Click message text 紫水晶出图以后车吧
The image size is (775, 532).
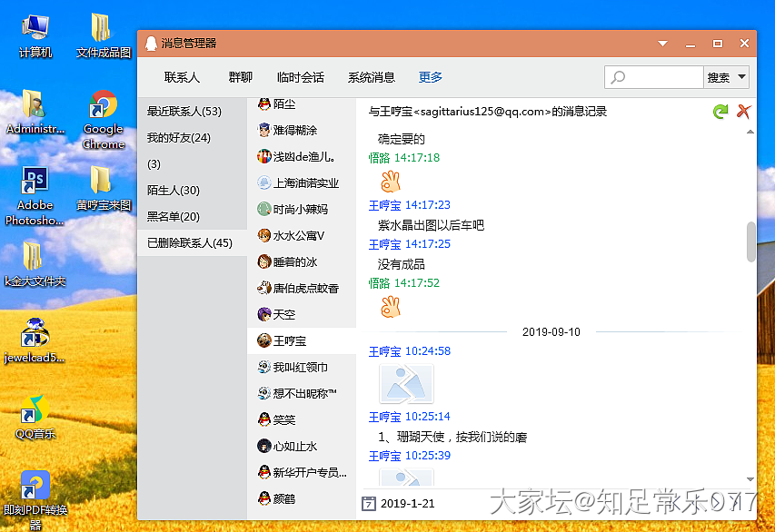coord(431,225)
